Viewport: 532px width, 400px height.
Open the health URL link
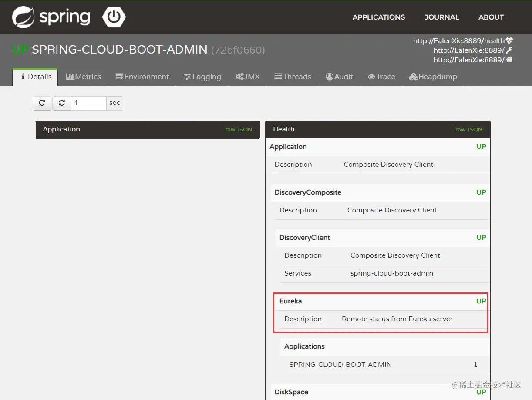point(459,41)
